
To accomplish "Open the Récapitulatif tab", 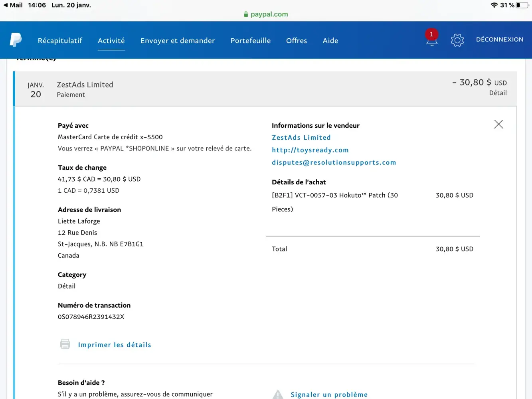I will click(x=60, y=41).
